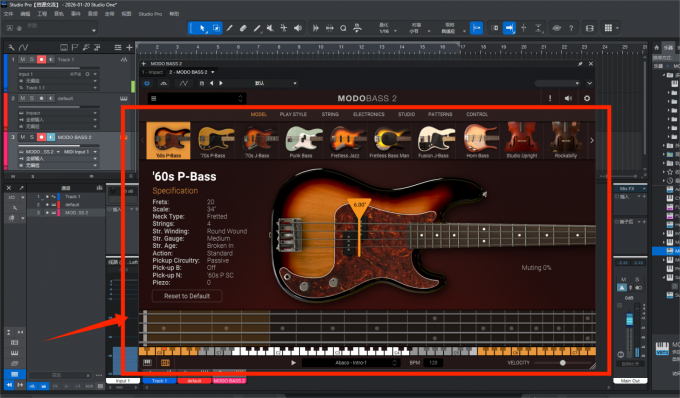The image size is (680, 398).
Task: Toggle record arm on default track
Action: coord(41,98)
